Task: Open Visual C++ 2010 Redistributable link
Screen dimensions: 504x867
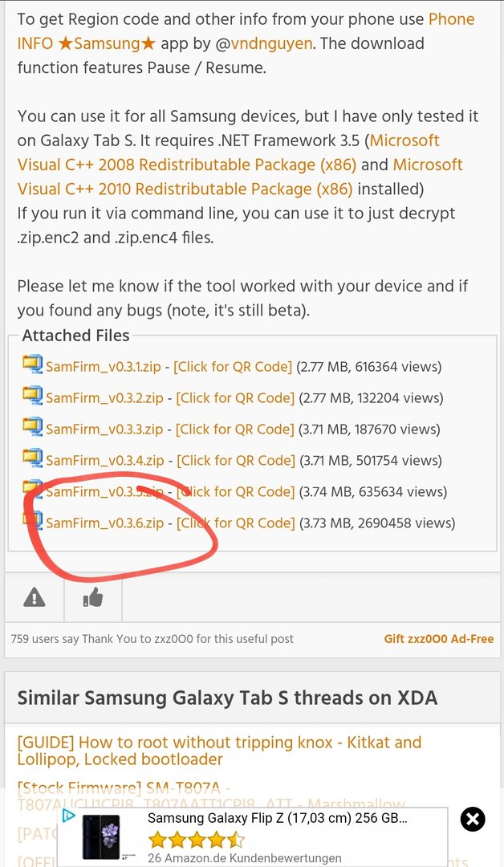Action: click(x=240, y=177)
